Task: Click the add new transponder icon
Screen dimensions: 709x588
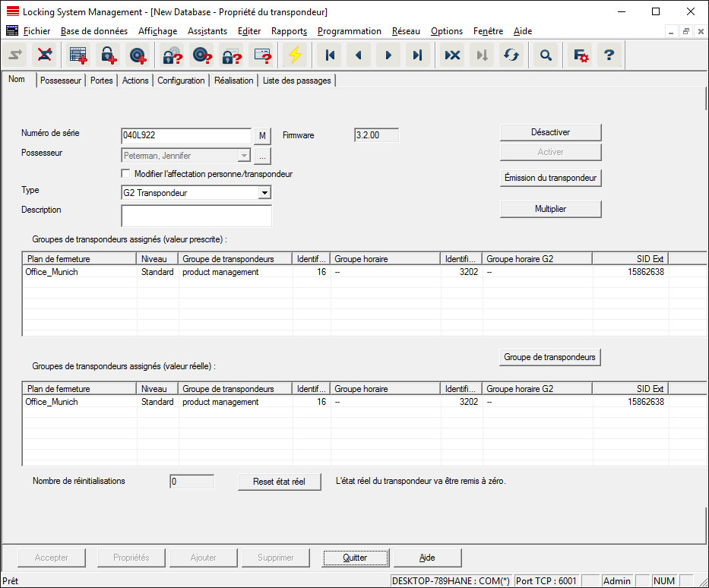Action: pyautogui.click(x=138, y=55)
